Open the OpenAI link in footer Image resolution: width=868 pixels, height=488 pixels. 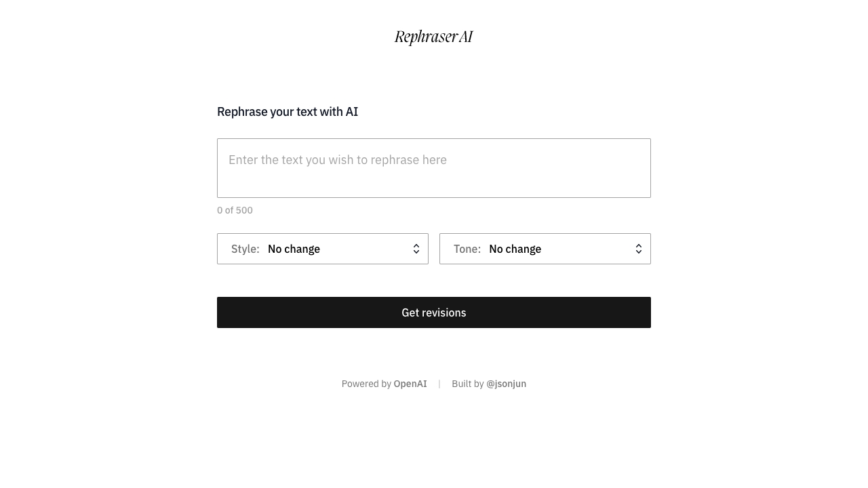(410, 384)
